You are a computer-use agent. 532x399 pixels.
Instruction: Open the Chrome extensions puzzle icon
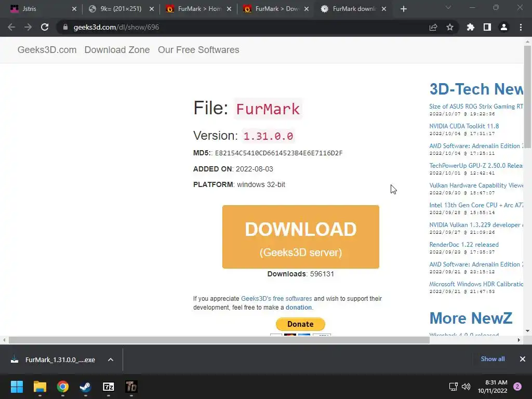pos(471,27)
